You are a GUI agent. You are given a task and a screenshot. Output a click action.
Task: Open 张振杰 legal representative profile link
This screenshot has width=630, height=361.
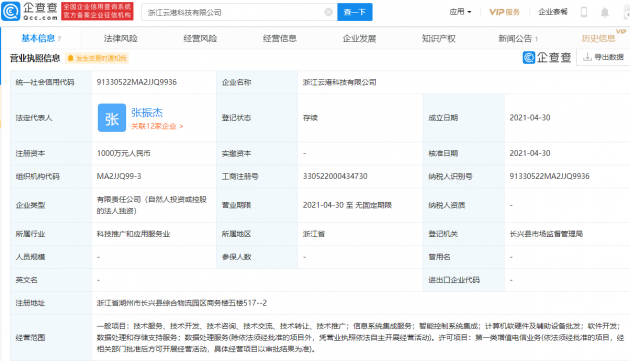click(x=147, y=113)
